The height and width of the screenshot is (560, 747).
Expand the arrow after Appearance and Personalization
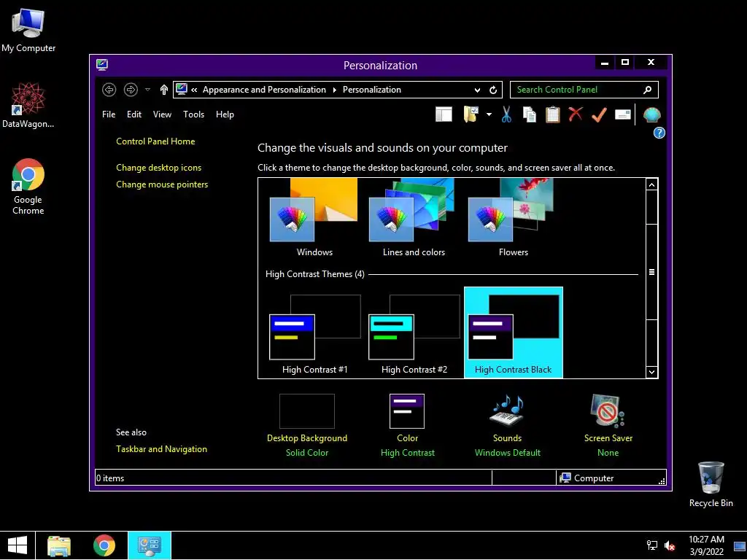click(x=334, y=90)
